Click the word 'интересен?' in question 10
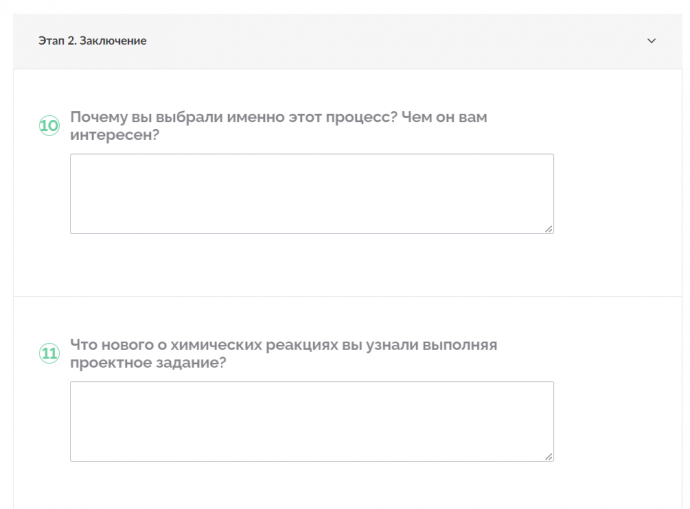This screenshot has width=690, height=509. click(114, 135)
